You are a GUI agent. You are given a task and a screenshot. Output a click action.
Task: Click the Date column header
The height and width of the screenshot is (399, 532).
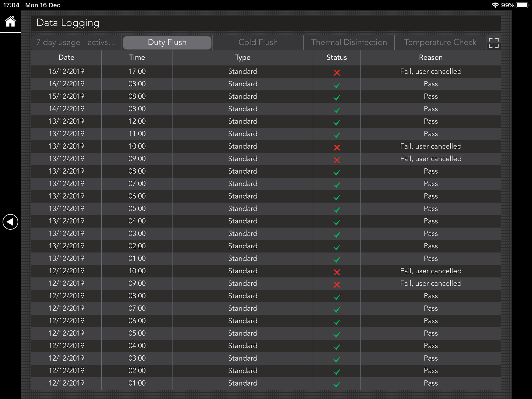click(66, 57)
